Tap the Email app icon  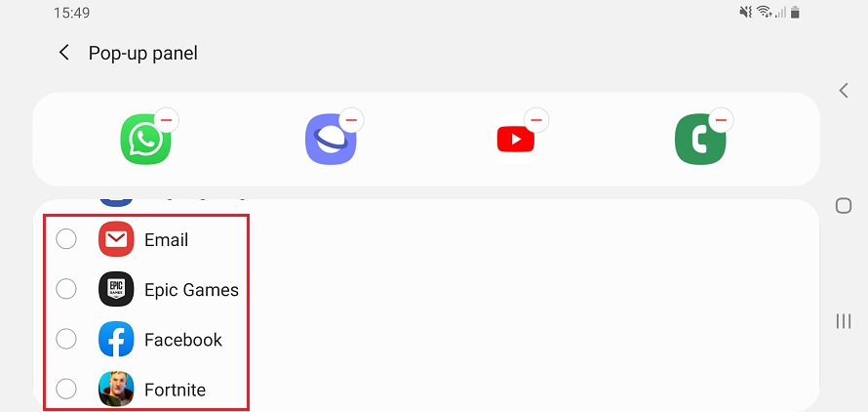(116, 239)
